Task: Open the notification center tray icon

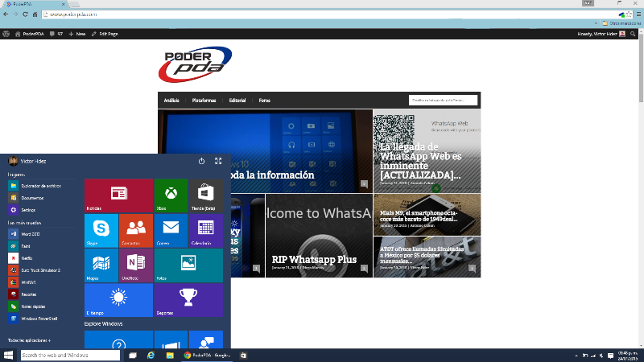Action: pyautogui.click(x=610, y=356)
